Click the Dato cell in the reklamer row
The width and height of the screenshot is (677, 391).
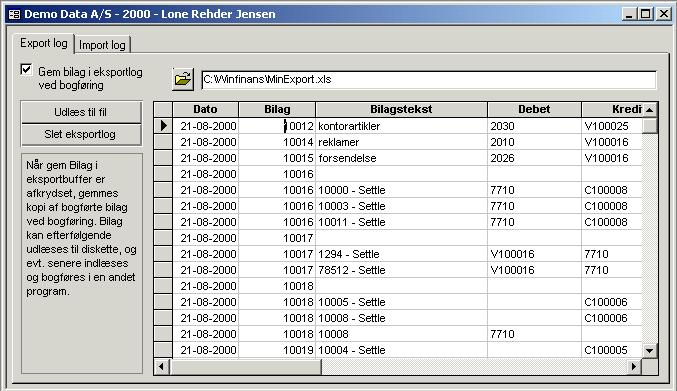pyautogui.click(x=206, y=142)
